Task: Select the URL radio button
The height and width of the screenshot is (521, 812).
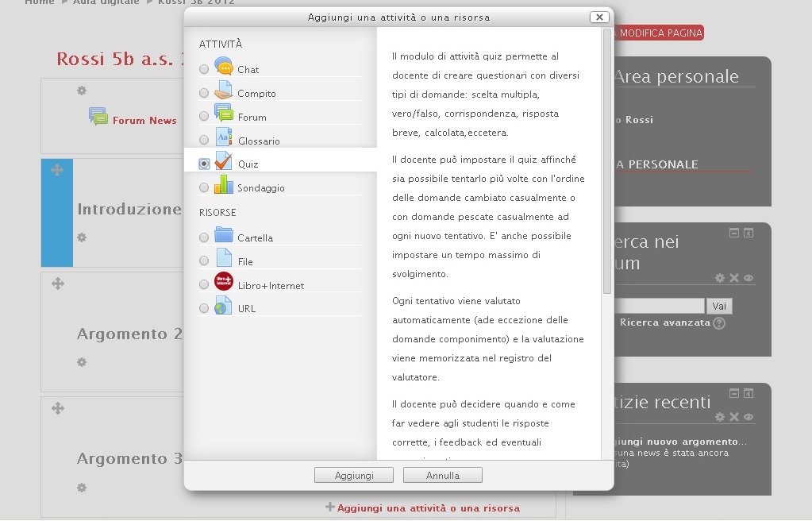Action: pos(205,307)
